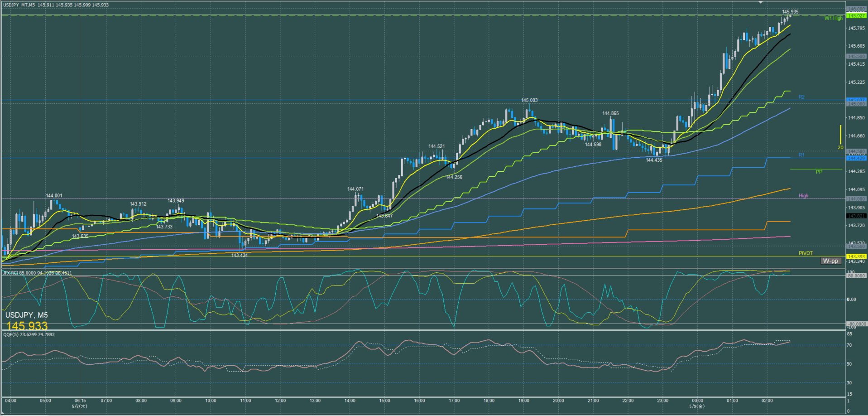Click the 145.225 price axis value

[x=855, y=82]
